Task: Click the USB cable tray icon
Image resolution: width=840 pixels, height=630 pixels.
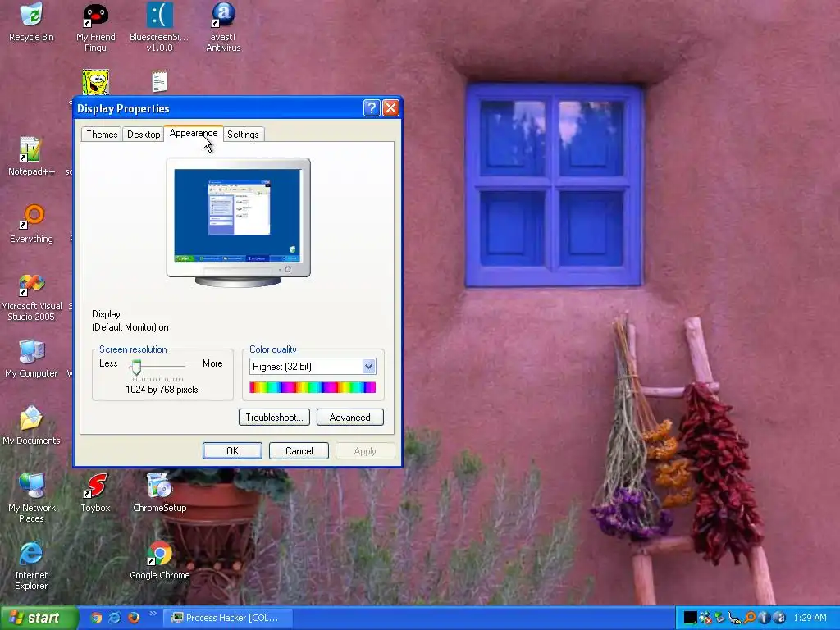Action: (x=734, y=619)
